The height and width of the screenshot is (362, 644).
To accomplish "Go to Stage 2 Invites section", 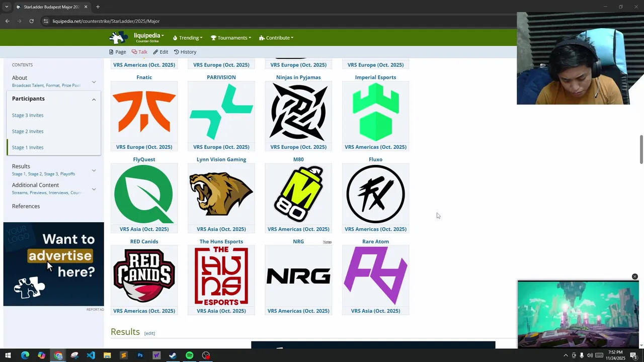I will click(x=28, y=131).
